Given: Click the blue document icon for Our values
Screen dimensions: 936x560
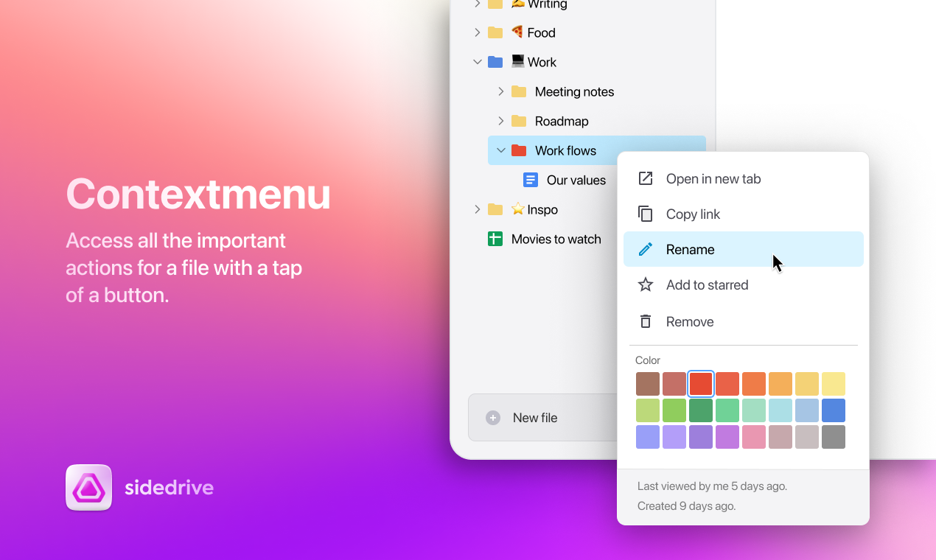Looking at the screenshot, I should 531,180.
